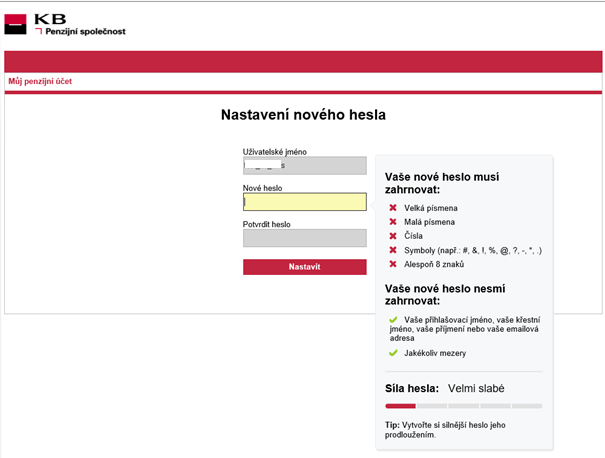
Task: Click red X beside Velká písmena
Action: tap(393, 208)
